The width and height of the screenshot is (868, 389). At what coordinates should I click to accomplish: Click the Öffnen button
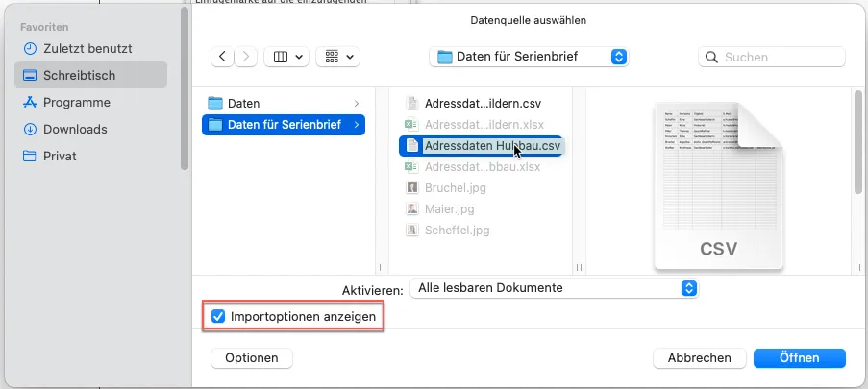799,357
